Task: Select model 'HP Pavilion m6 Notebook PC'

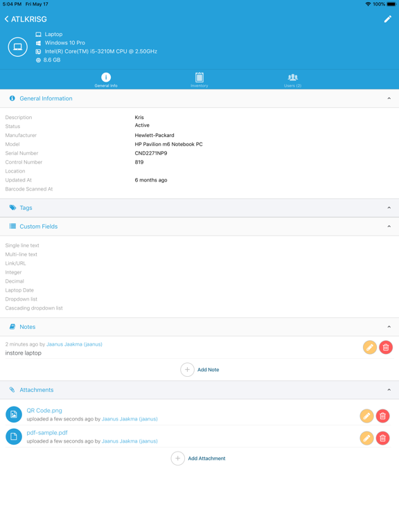Action: pyautogui.click(x=168, y=144)
